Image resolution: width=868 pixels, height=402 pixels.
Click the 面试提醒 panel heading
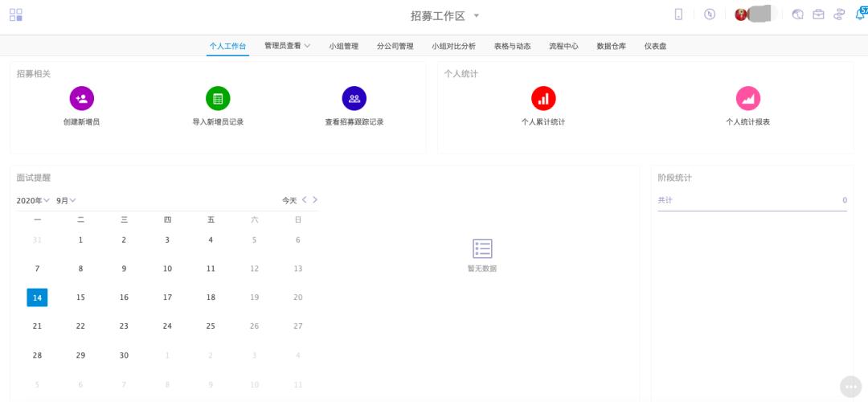(34, 178)
